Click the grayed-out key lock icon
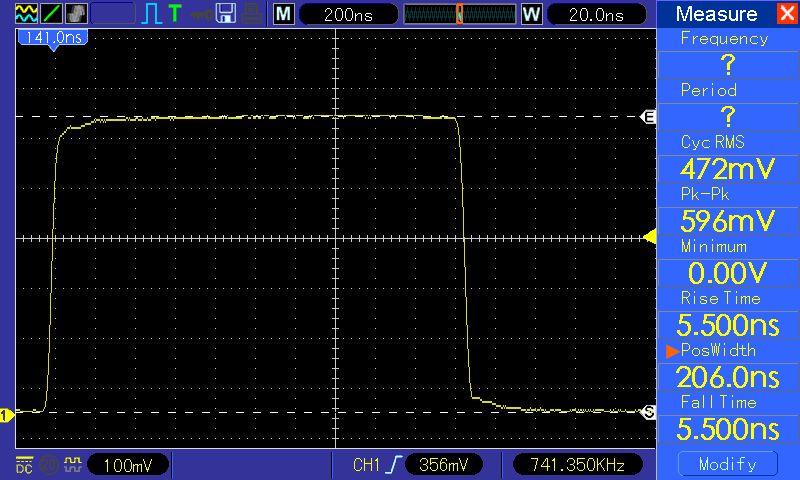The width and height of the screenshot is (800, 480). (x=202, y=14)
